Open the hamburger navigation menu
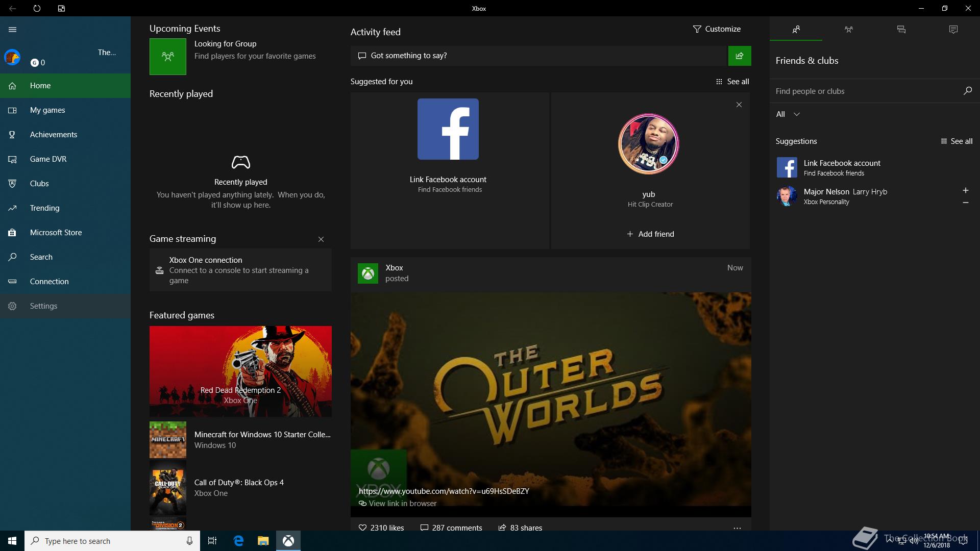The image size is (980, 551). coord(13,30)
